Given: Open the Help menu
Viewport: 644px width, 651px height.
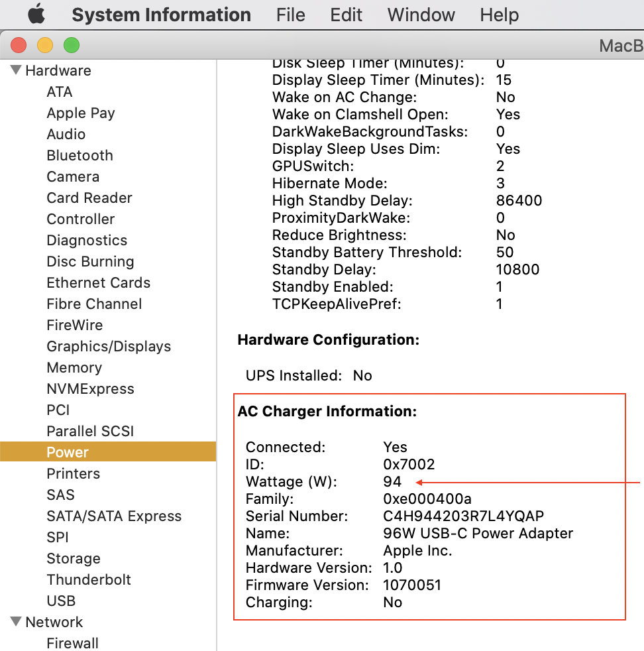Looking at the screenshot, I should tap(498, 15).
